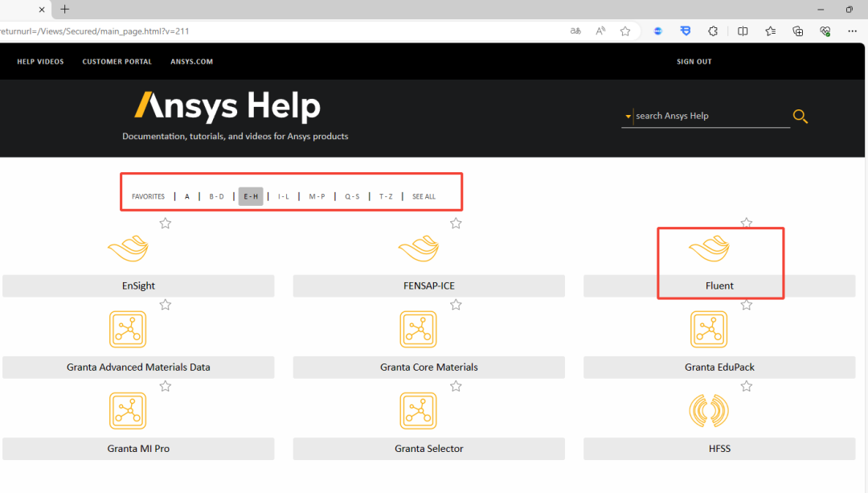Open browser settings and more menu
Viewport: 868px width, 493px height.
coord(853,31)
